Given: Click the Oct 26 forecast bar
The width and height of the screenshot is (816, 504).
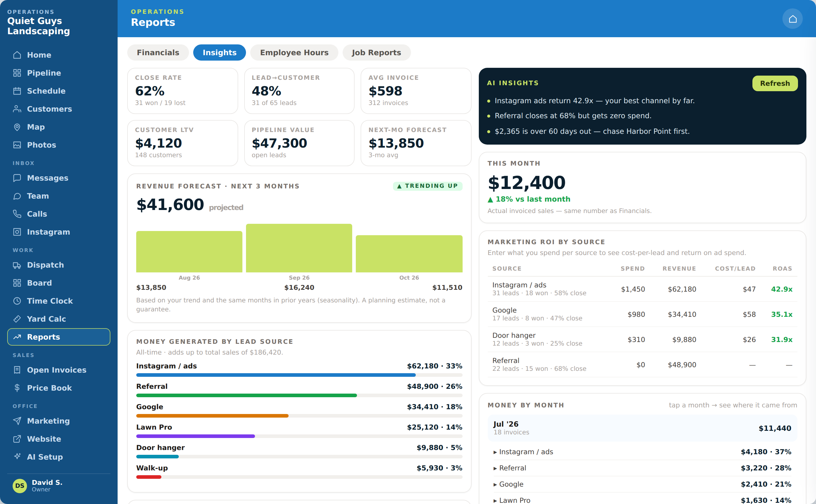Looking at the screenshot, I should pos(409,254).
